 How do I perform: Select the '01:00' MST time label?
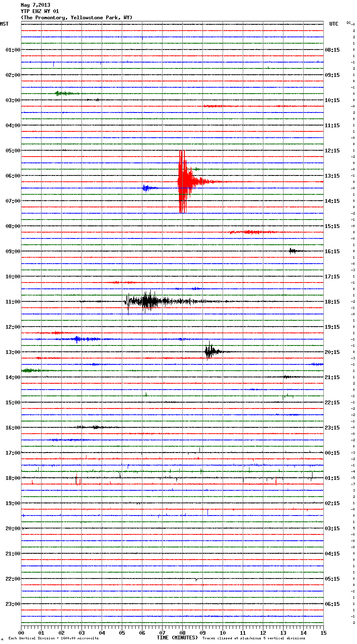pyautogui.click(x=13, y=50)
